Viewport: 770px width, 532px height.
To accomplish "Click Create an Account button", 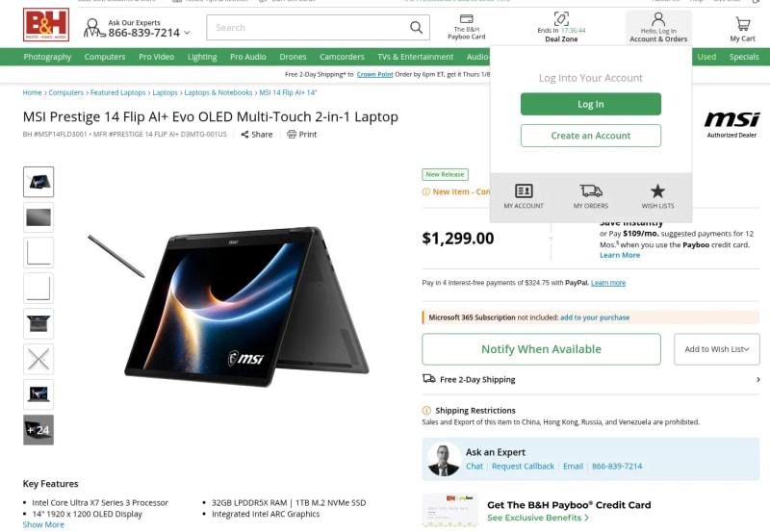I will coord(590,136).
